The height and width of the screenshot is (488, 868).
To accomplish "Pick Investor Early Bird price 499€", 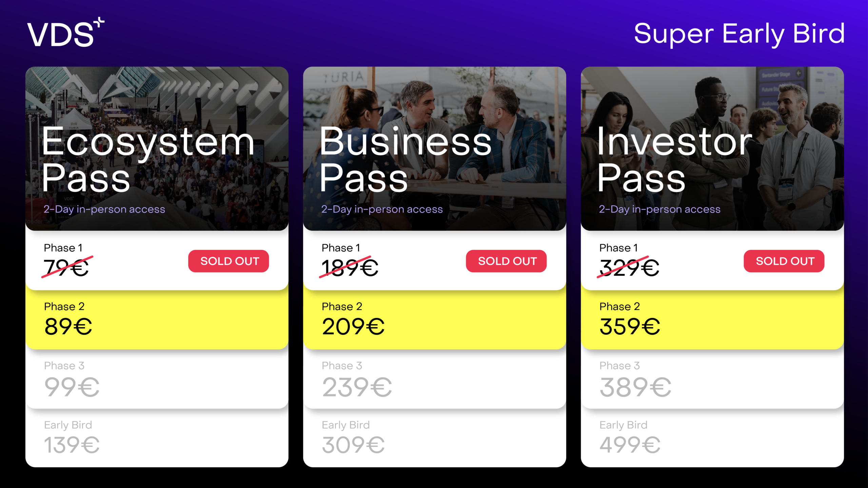I will (x=712, y=438).
